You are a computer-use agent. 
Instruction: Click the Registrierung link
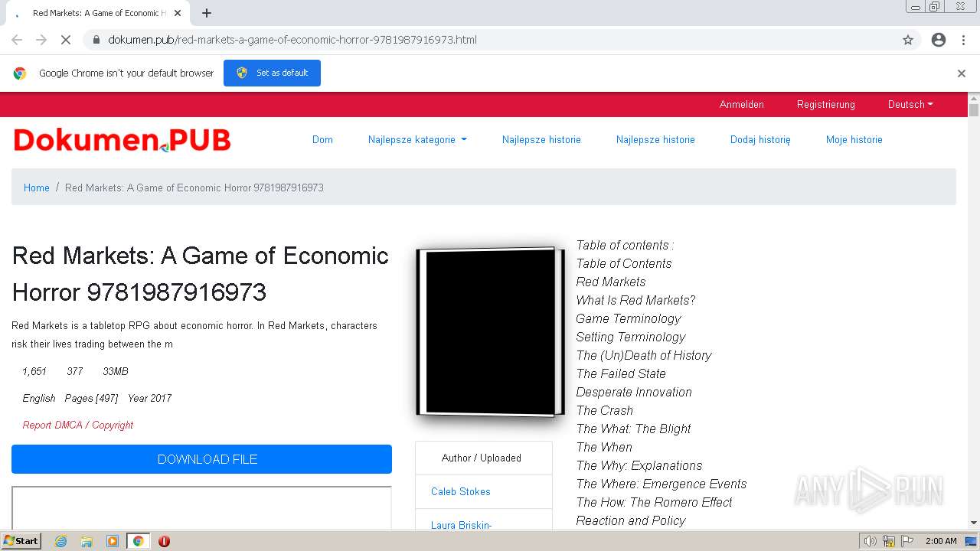825,105
